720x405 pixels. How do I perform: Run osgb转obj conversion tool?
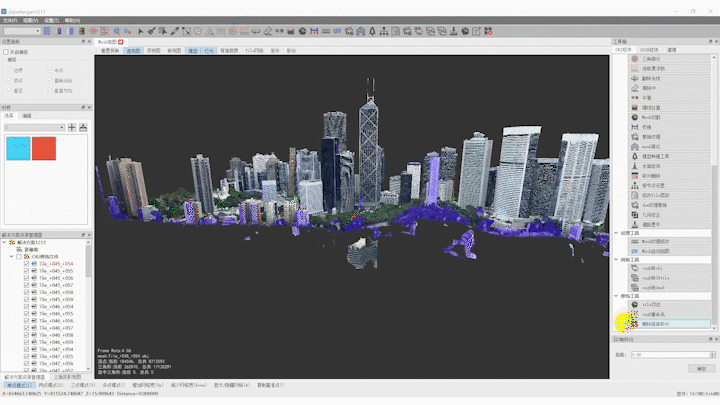669,268
